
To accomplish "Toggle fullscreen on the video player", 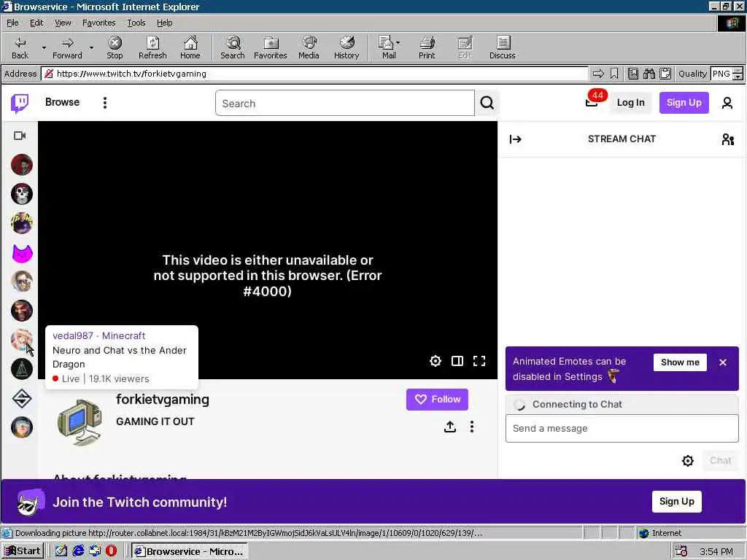I will click(479, 361).
